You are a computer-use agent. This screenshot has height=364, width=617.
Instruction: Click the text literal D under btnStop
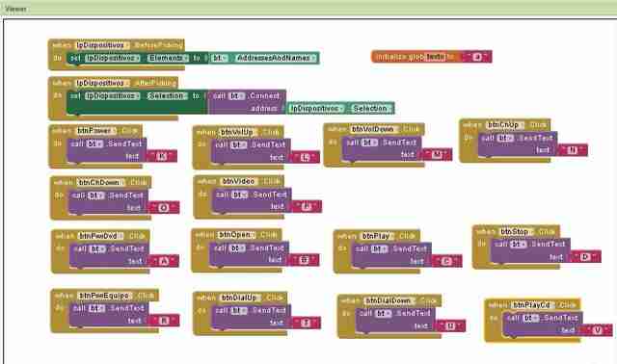pyautogui.click(x=585, y=257)
